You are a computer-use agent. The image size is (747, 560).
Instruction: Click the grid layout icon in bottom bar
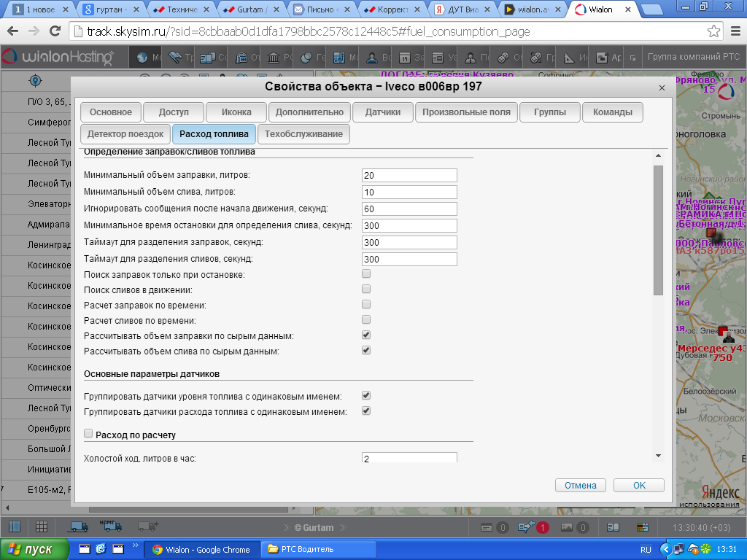pyautogui.click(x=42, y=526)
